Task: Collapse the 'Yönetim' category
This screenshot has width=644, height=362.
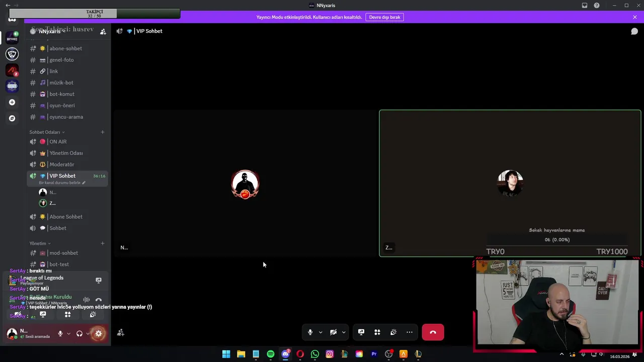Action: [40, 243]
